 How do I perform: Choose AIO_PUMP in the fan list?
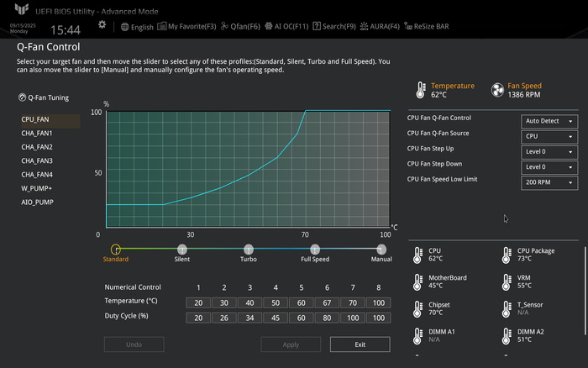click(38, 202)
